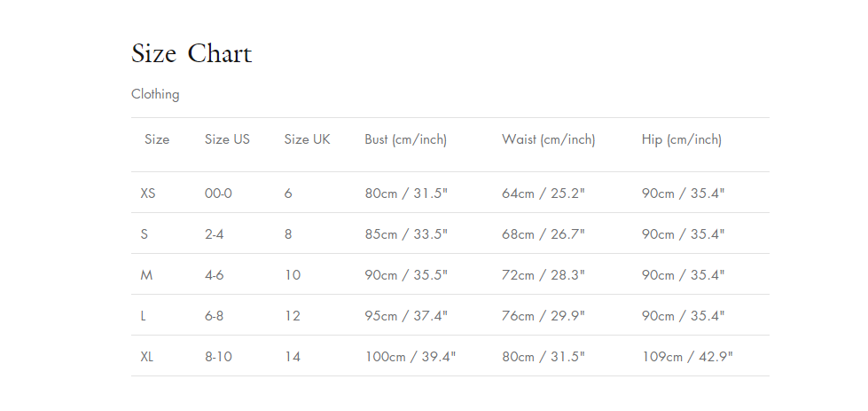
Task: Click the Bust (cm/inch) column header
Action: coord(405,139)
